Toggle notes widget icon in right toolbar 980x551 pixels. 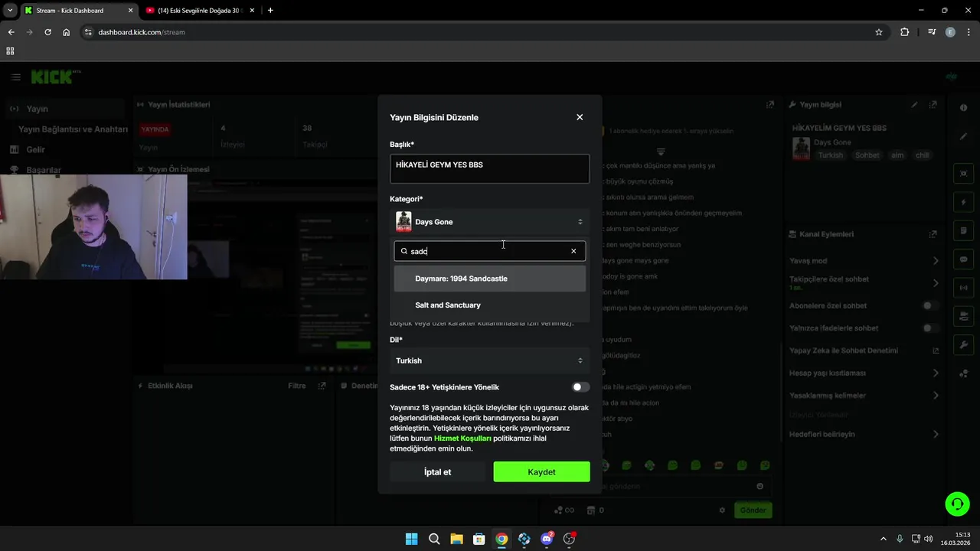[963, 230]
